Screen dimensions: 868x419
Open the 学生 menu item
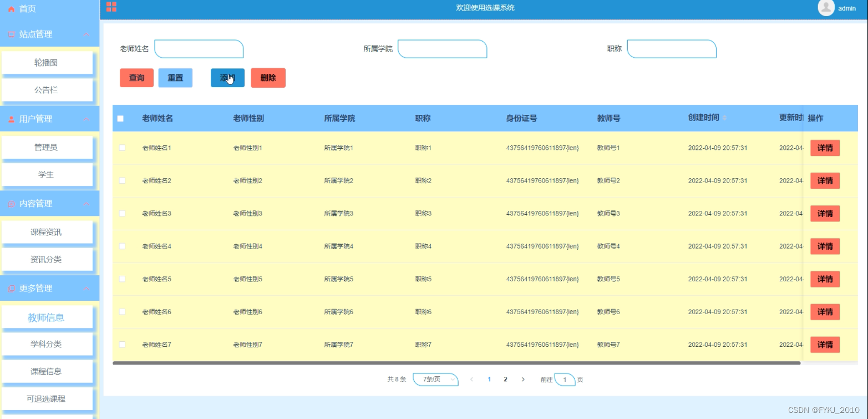pos(47,174)
